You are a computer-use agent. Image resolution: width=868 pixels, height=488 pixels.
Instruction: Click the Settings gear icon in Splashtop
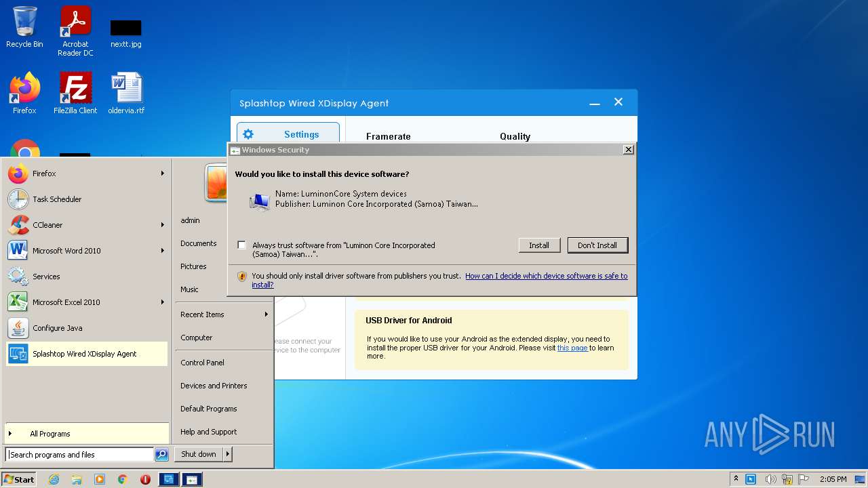pyautogui.click(x=248, y=134)
